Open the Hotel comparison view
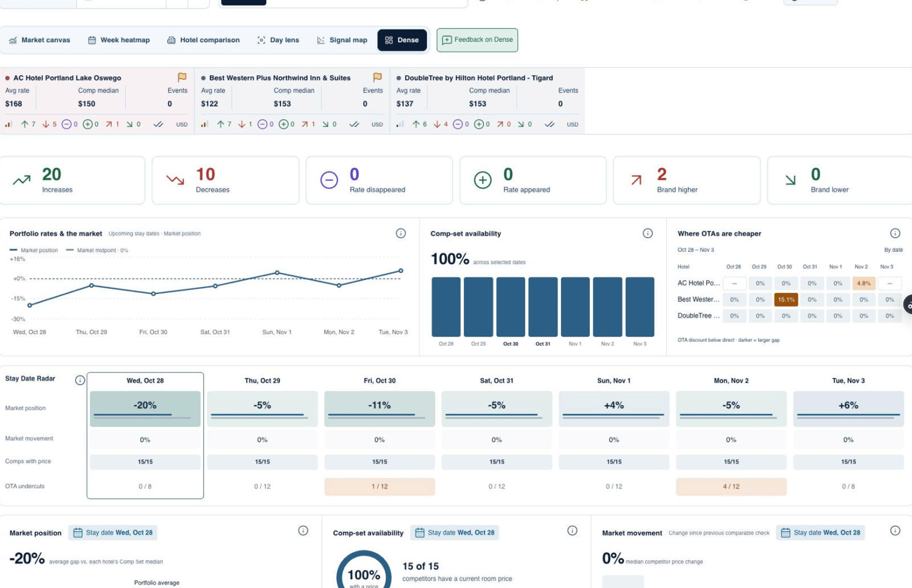 tap(203, 40)
